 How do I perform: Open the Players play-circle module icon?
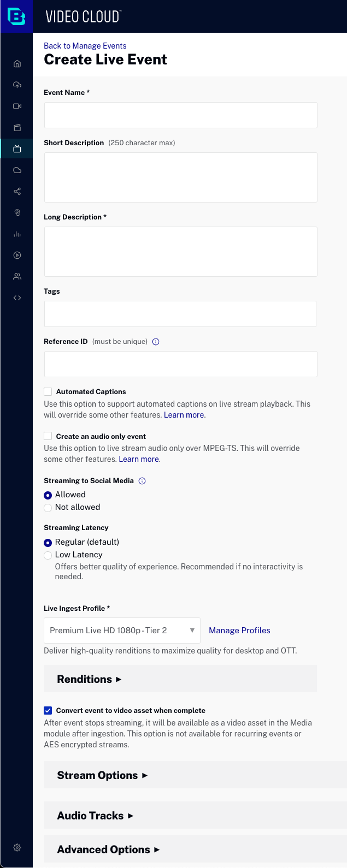tap(16, 255)
